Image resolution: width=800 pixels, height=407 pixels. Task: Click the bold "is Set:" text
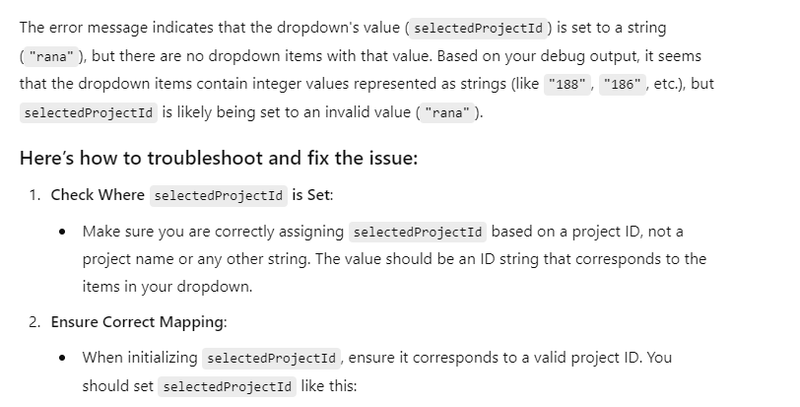coord(312,195)
